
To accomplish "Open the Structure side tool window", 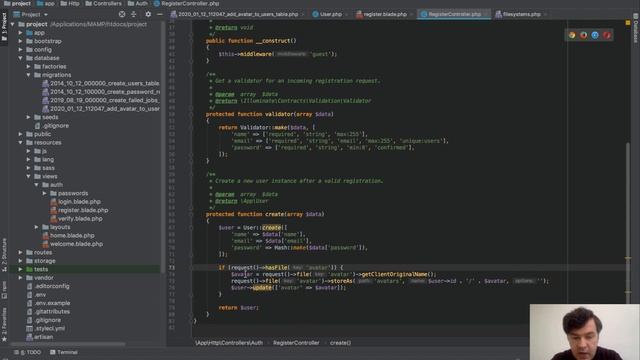I will coord(4,255).
